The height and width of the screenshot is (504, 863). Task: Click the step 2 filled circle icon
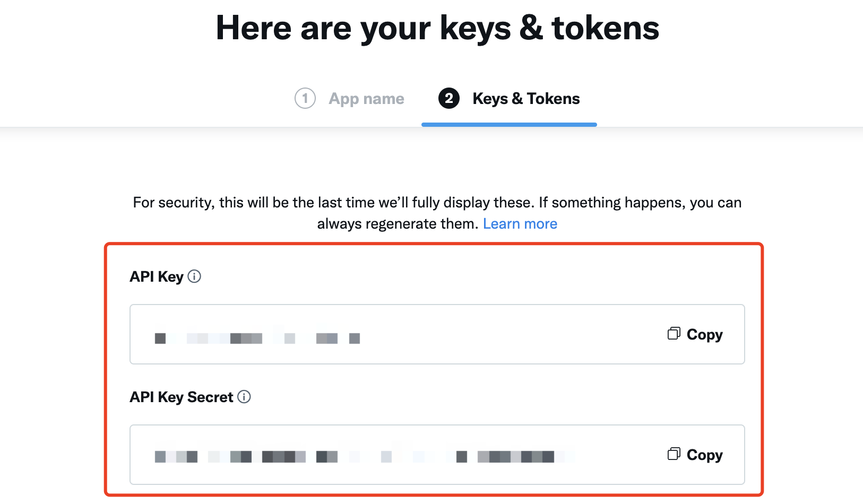pyautogui.click(x=449, y=98)
